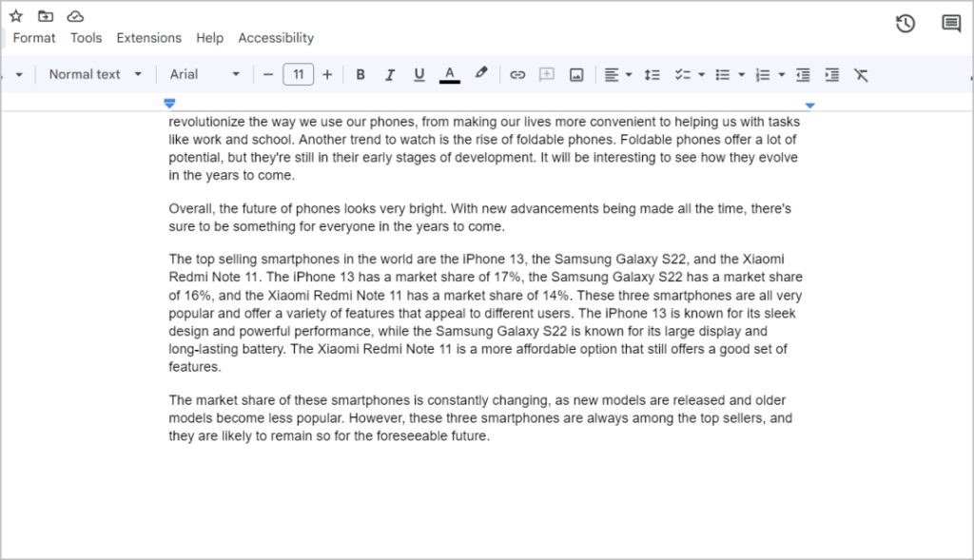Screen dimensions: 974x560
Task: Decrease font size with minus
Action: point(268,74)
